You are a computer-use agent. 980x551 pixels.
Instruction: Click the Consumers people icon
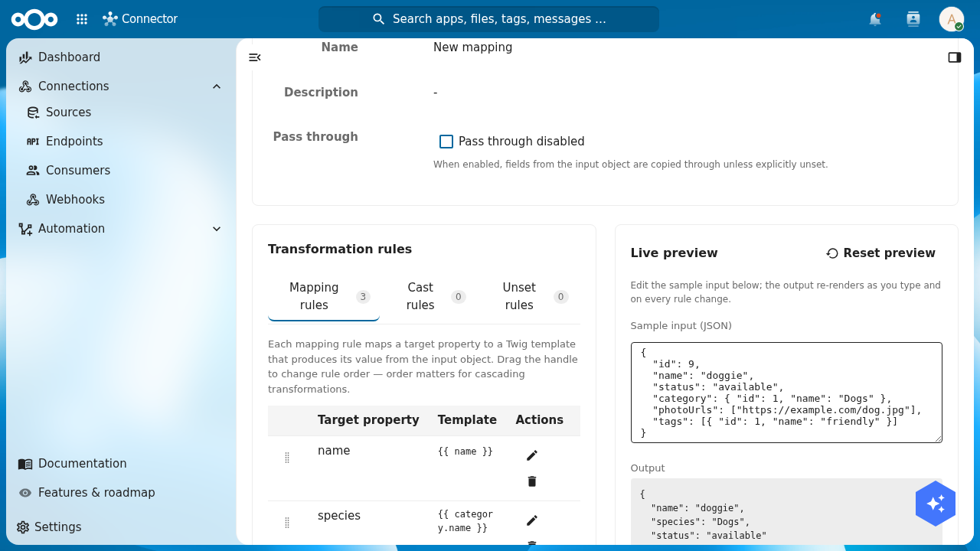33,171
